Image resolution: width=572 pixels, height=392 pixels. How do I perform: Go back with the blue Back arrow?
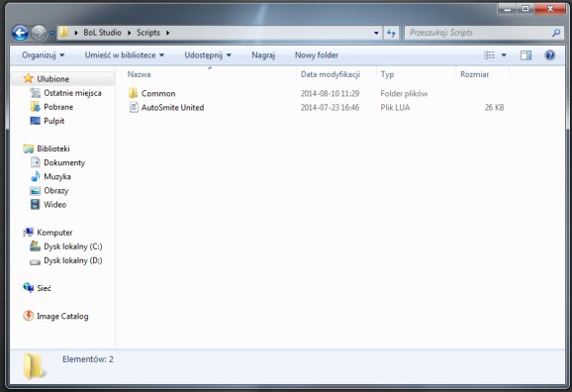pyautogui.click(x=20, y=33)
